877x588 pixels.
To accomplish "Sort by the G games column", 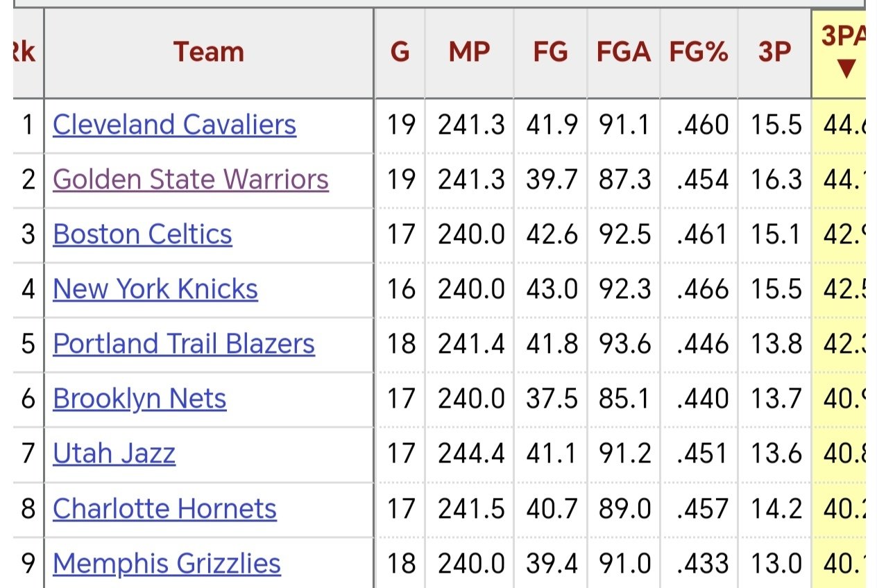I will (400, 52).
